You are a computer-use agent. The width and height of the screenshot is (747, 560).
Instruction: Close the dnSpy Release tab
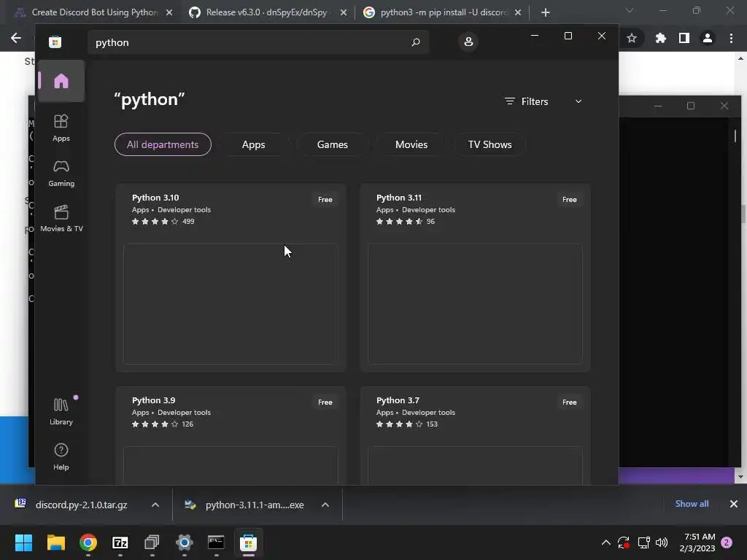point(344,12)
